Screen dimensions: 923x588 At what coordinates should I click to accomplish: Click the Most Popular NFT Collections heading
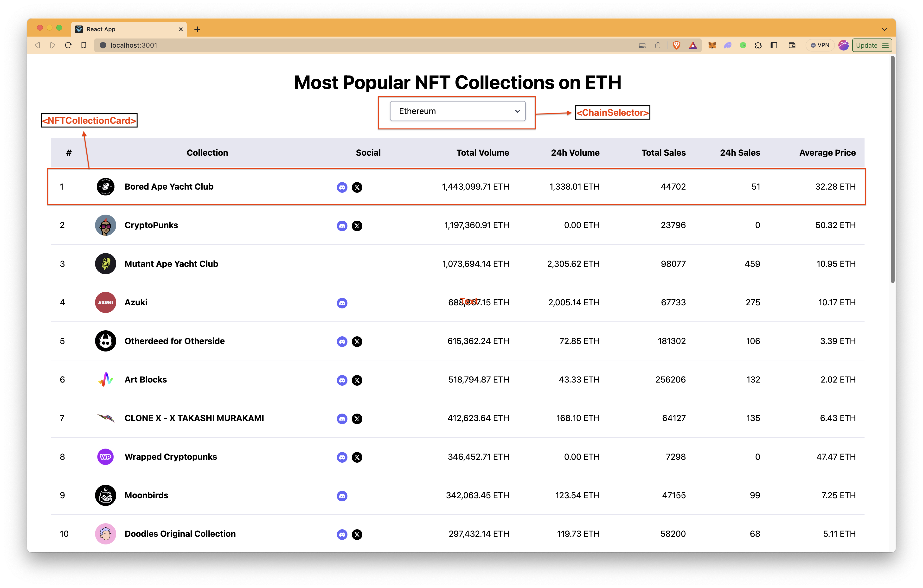click(x=457, y=83)
